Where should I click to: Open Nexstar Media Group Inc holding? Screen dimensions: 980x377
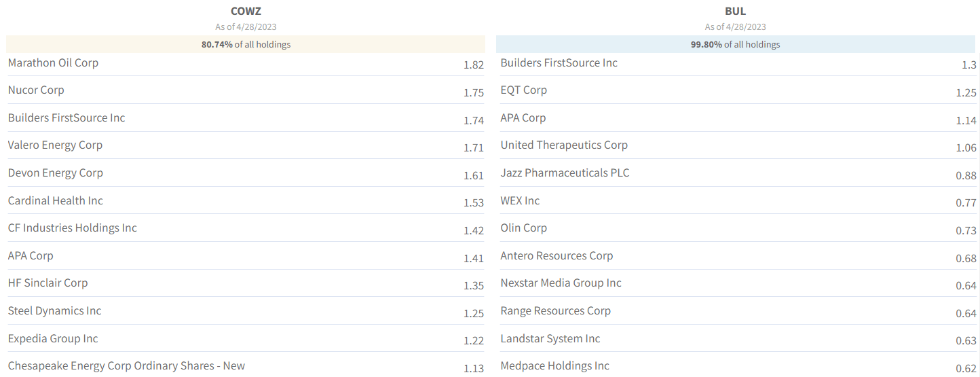click(x=561, y=283)
